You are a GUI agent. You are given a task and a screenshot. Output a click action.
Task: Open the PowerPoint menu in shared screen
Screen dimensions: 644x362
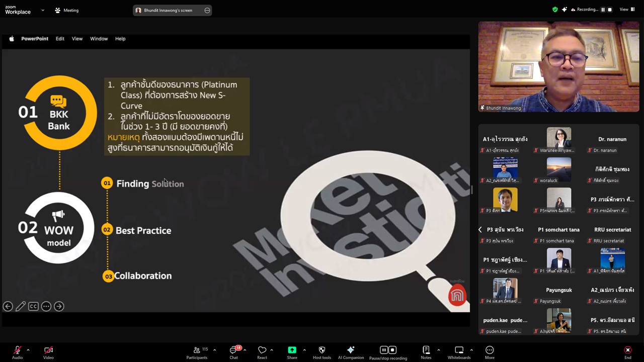pos(35,39)
